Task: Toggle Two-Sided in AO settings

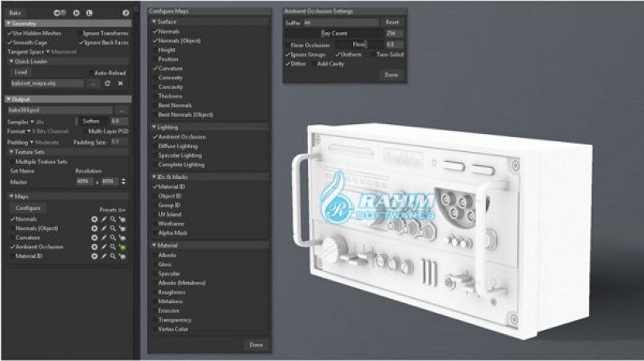Action: (x=373, y=55)
